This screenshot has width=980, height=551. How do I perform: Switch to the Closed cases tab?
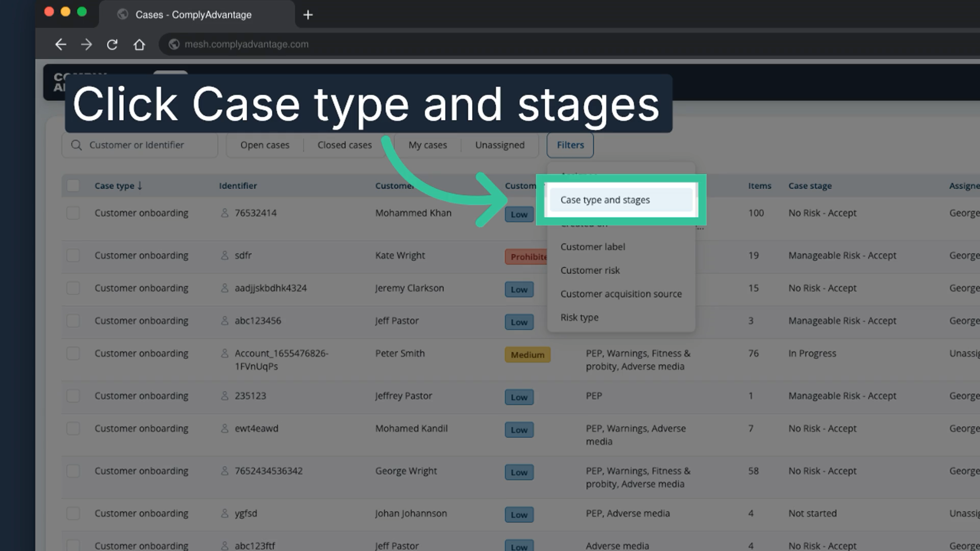[345, 145]
